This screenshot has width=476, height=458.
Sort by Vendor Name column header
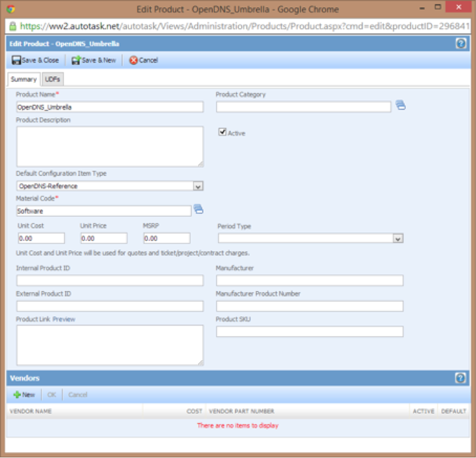tap(30, 411)
